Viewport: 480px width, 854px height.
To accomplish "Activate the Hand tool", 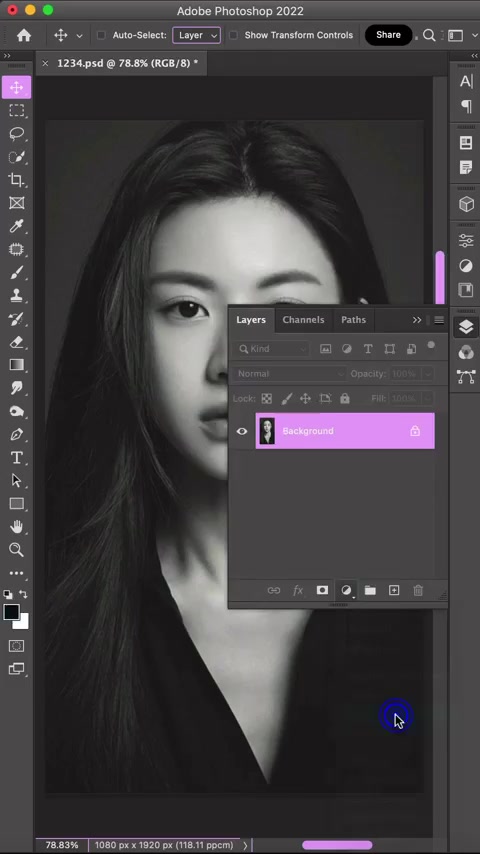I will pyautogui.click(x=16, y=527).
